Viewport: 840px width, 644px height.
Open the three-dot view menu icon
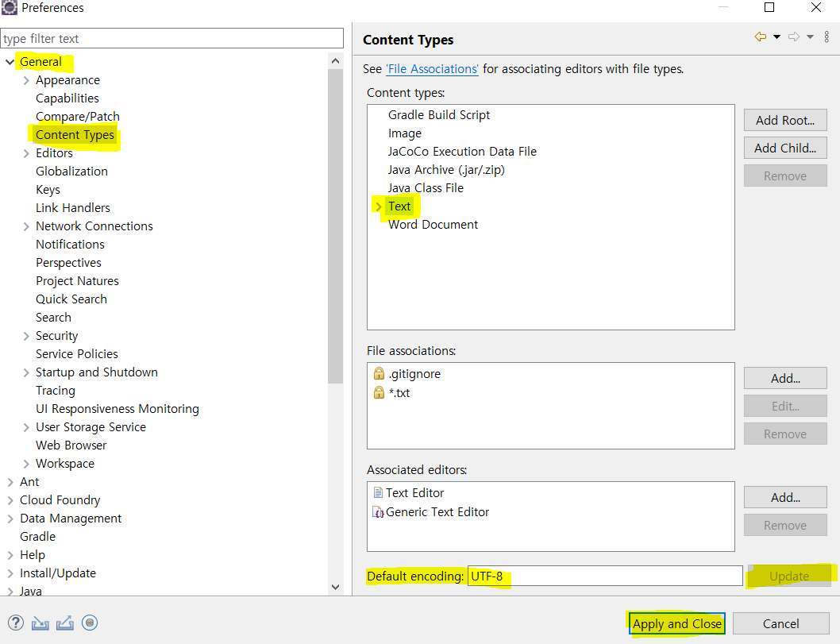pos(827,37)
